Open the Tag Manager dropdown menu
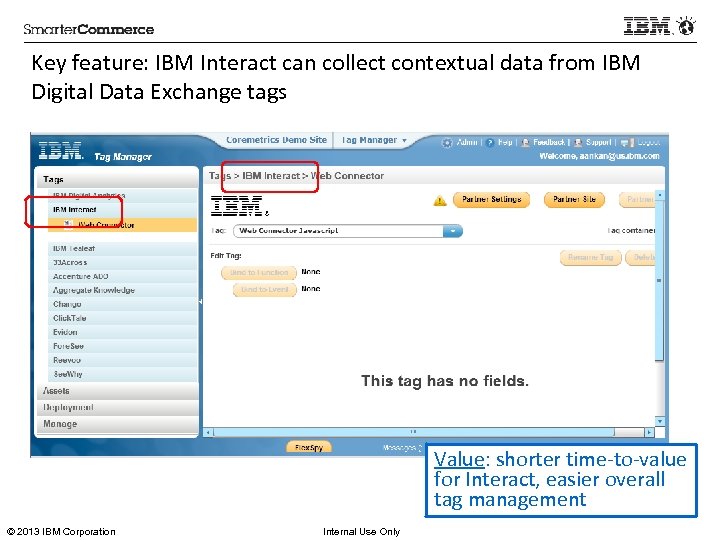This screenshot has width=720, height=540. (x=374, y=140)
